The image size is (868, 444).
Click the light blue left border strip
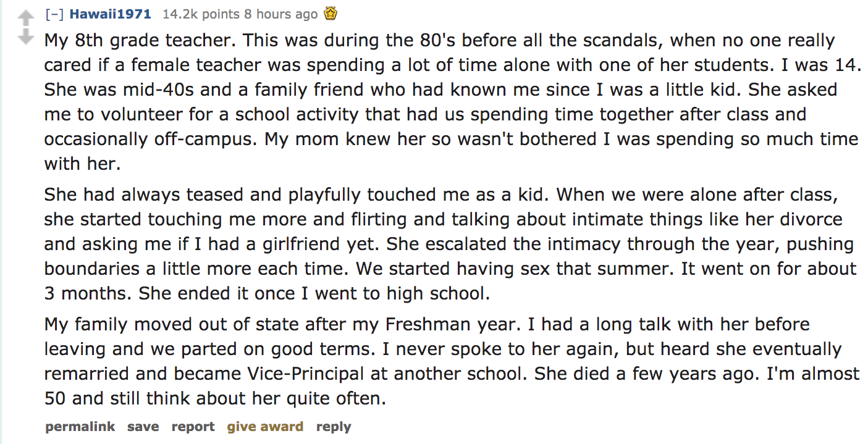[x=2, y=222]
